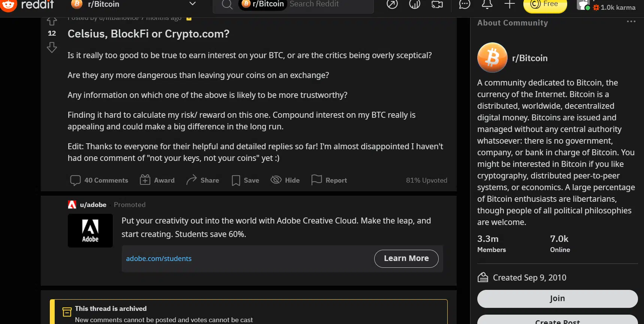Hide this post
This screenshot has width=644, height=324.
tap(285, 180)
